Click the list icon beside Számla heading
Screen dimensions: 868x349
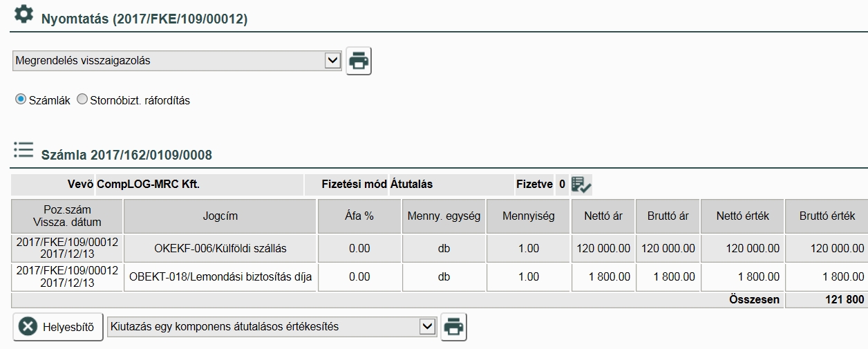23,150
